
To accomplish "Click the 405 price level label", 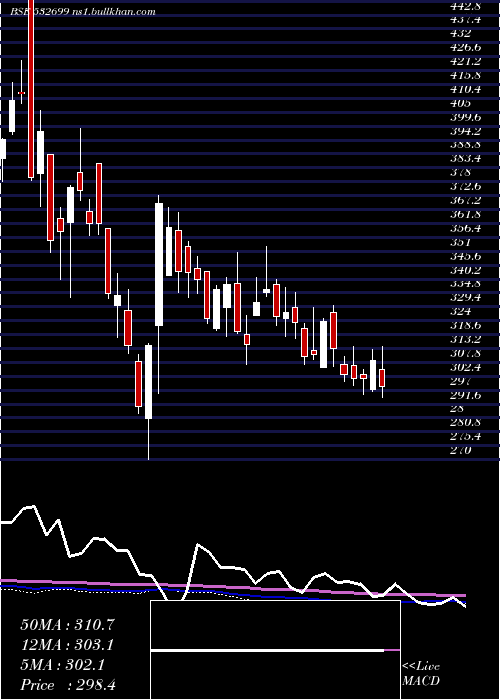I will pyautogui.click(x=461, y=103).
